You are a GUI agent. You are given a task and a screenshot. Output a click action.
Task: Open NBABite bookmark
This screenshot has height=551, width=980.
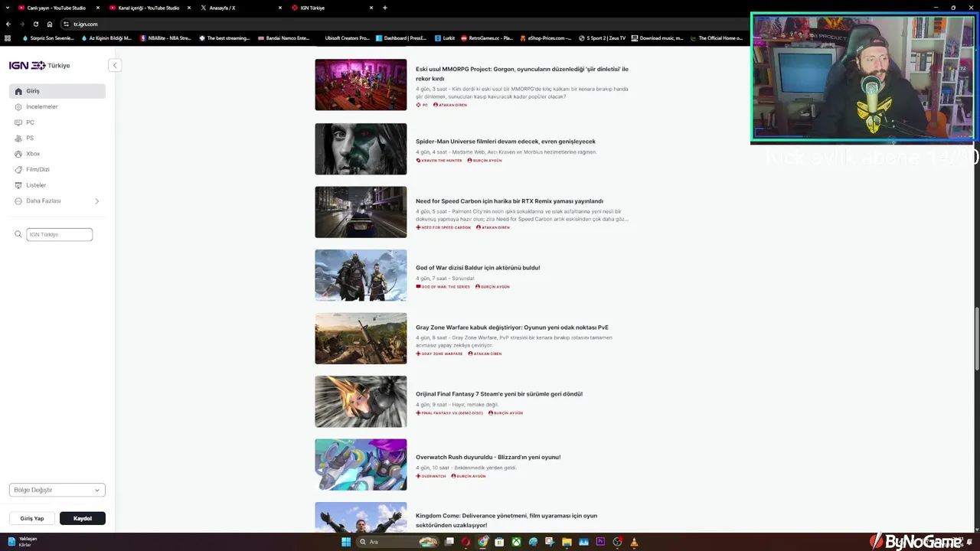coord(165,38)
